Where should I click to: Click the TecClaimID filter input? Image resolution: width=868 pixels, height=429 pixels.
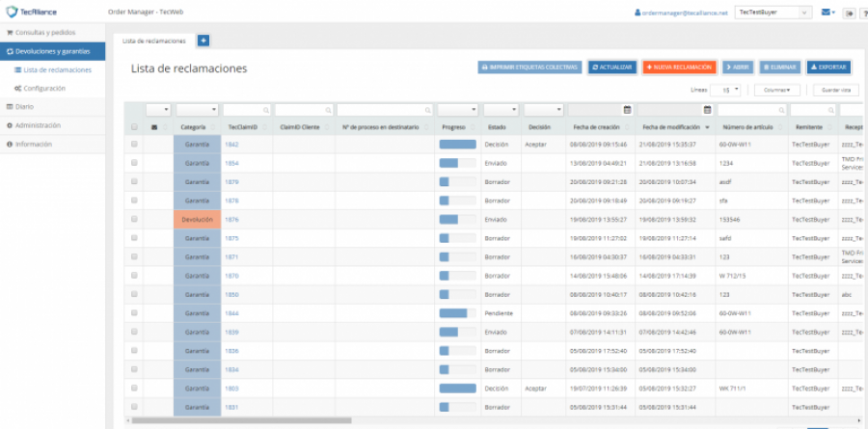[247, 110]
